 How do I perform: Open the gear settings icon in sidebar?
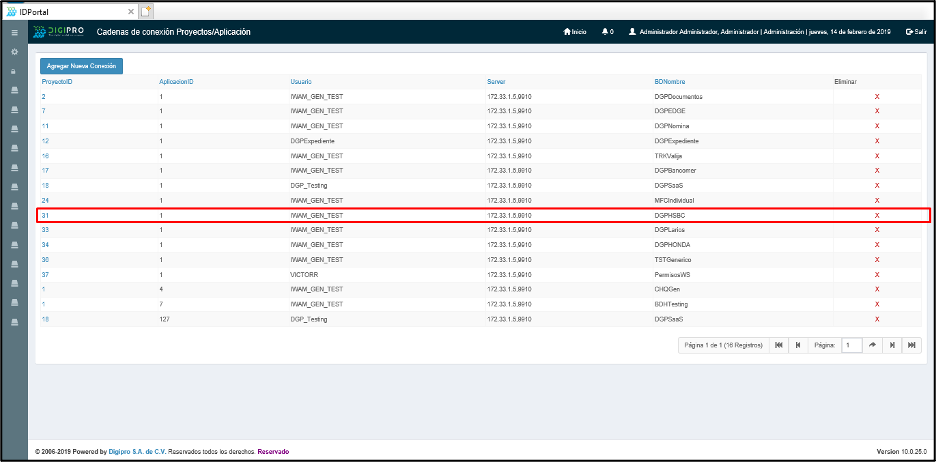tap(14, 51)
